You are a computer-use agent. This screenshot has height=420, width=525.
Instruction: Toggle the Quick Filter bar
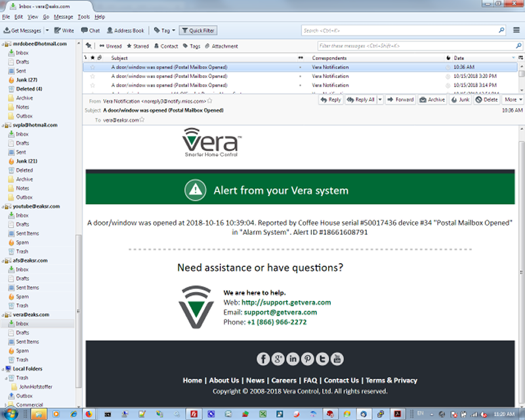click(x=198, y=30)
